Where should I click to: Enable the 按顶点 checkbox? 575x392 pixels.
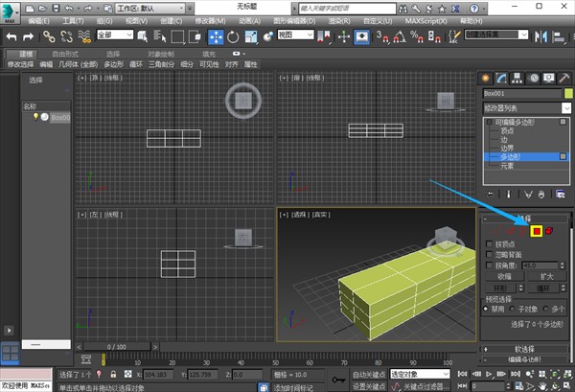click(491, 245)
